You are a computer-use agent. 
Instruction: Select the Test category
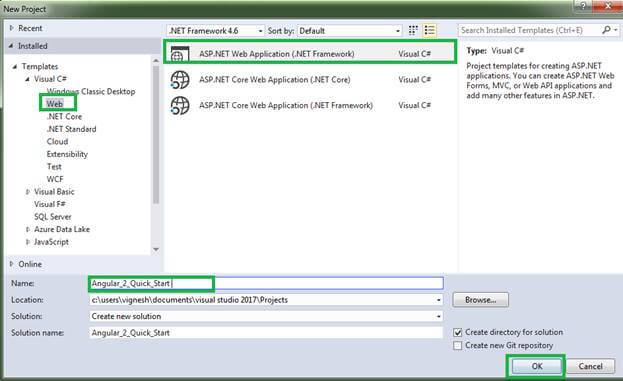tap(54, 166)
